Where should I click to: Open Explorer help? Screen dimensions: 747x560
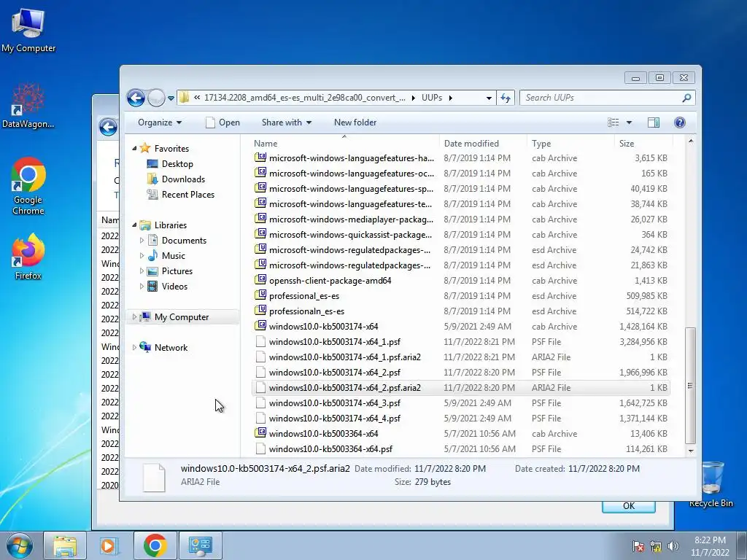(680, 122)
